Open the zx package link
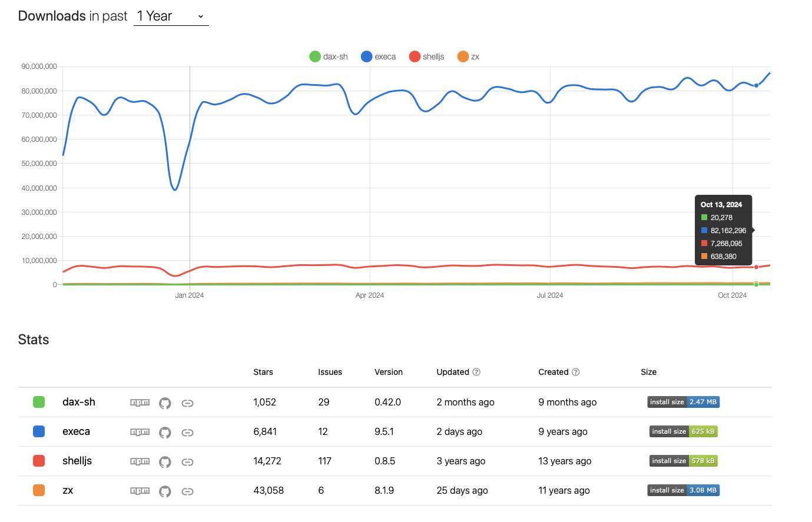 tap(68, 490)
